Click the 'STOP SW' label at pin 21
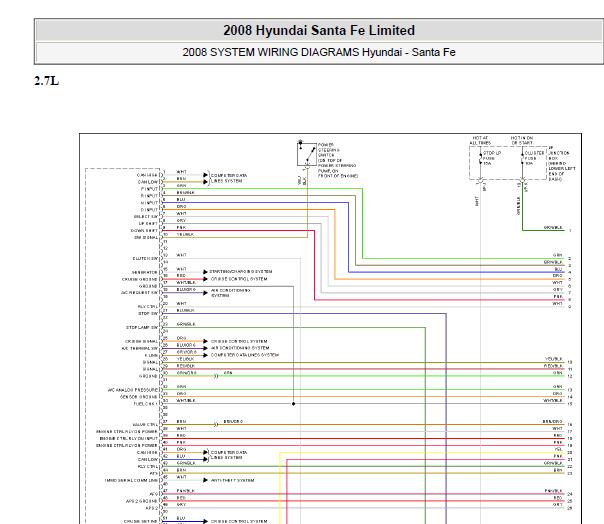604x524 pixels. coord(148,314)
